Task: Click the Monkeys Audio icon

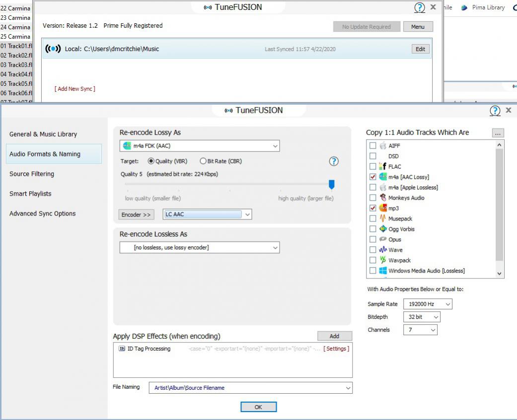Action: coord(383,198)
